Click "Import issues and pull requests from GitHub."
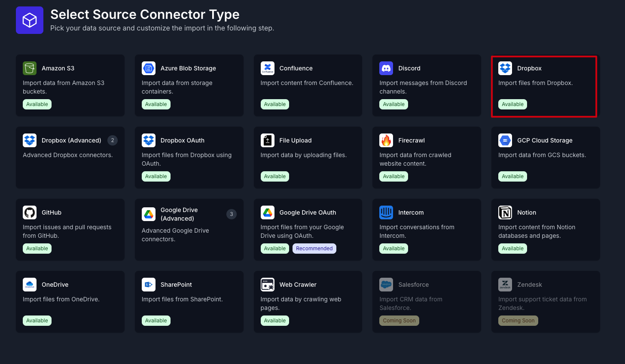 pyautogui.click(x=67, y=231)
